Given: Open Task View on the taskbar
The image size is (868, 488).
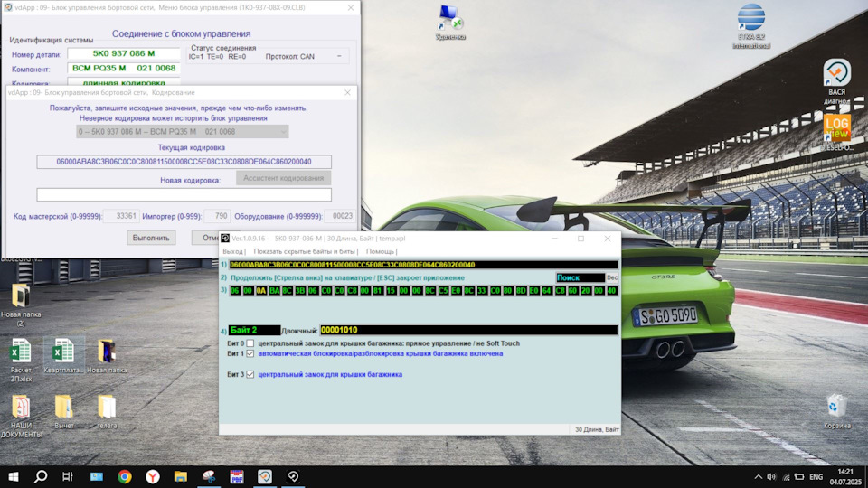Looking at the screenshot, I should 68,476.
